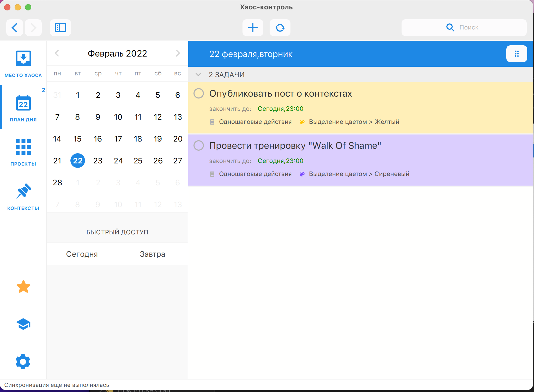Click the sync refresh icon in toolbar
The height and width of the screenshot is (392, 534).
click(280, 28)
